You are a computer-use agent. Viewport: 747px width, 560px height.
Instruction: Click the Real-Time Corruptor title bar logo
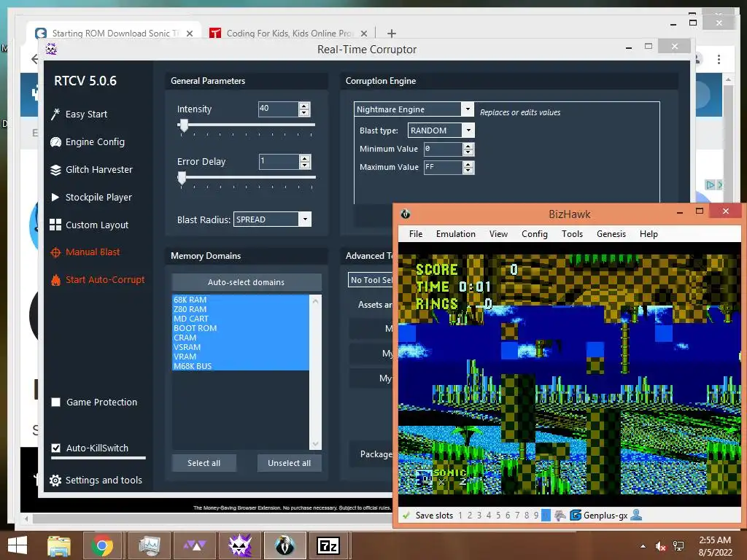click(51, 49)
